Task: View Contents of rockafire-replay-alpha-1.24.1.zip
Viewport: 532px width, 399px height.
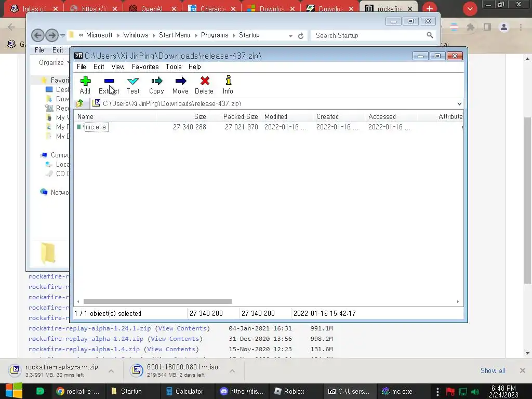Action: (182, 328)
